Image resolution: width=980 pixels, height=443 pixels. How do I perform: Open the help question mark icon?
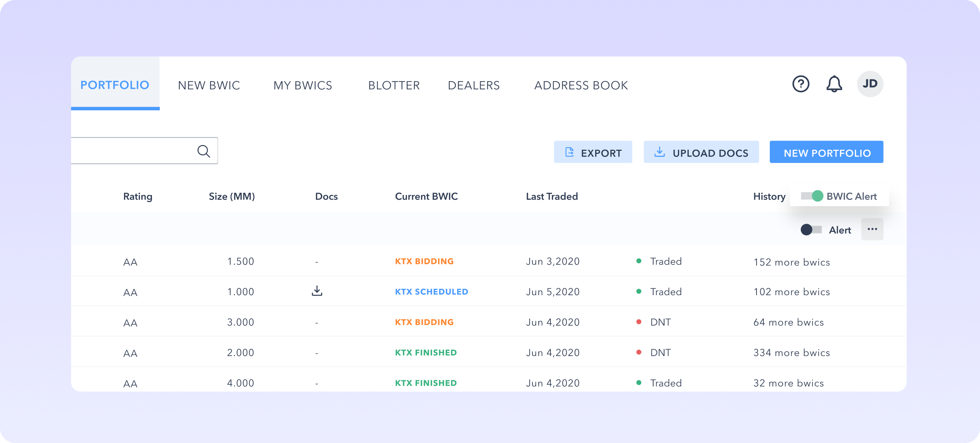[x=800, y=84]
